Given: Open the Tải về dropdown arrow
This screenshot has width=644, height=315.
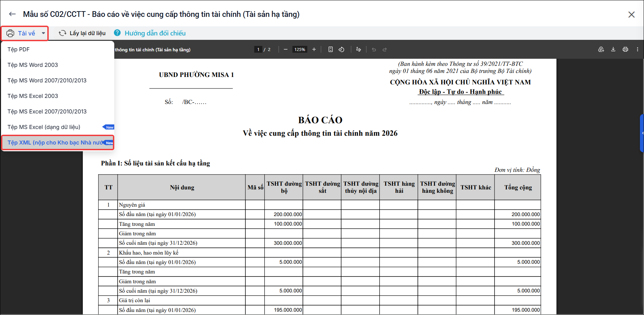Looking at the screenshot, I should [x=43, y=33].
